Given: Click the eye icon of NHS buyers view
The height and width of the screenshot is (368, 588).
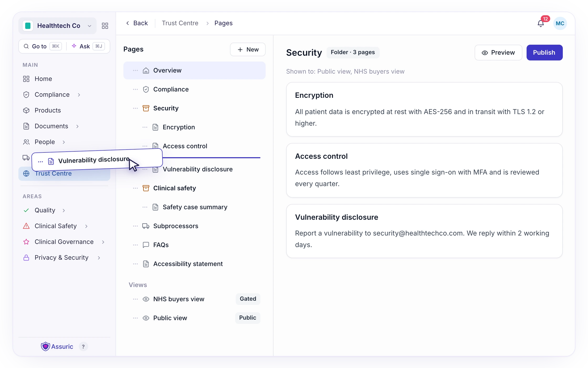Looking at the screenshot, I should (x=146, y=299).
